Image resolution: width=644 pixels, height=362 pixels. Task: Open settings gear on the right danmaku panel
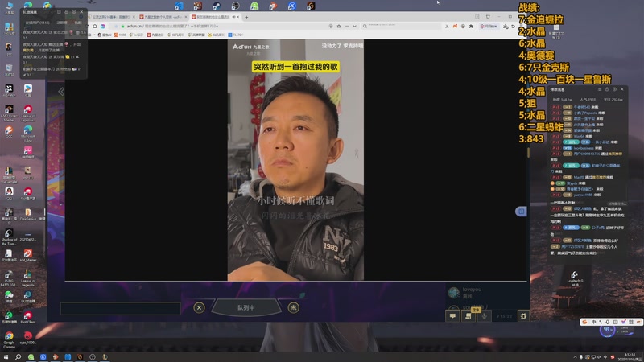(x=614, y=89)
